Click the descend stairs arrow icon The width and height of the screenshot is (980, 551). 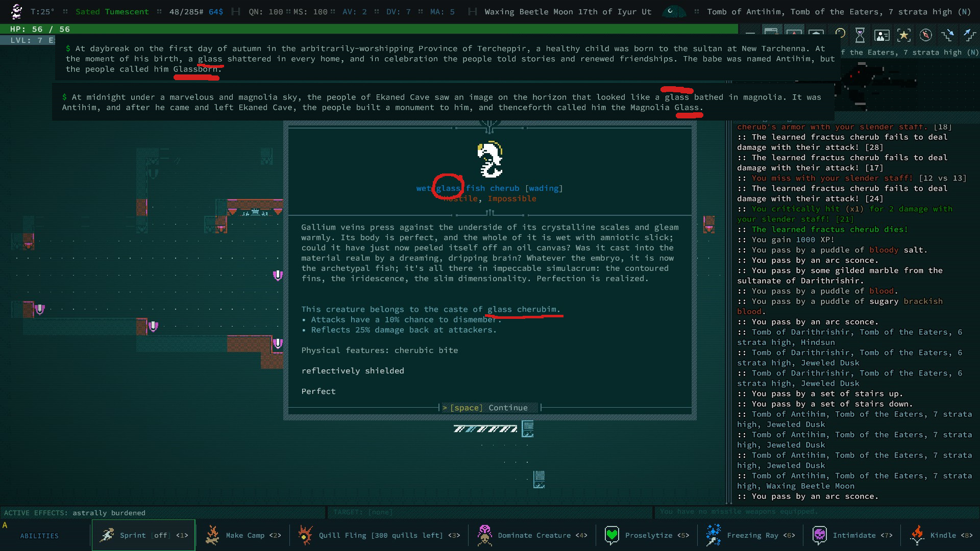(x=947, y=35)
